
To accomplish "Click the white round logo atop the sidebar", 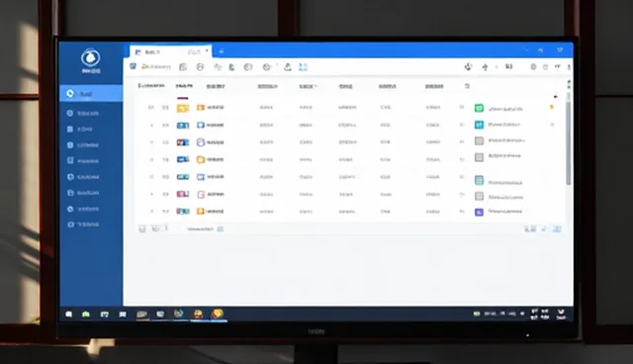I will pos(90,57).
